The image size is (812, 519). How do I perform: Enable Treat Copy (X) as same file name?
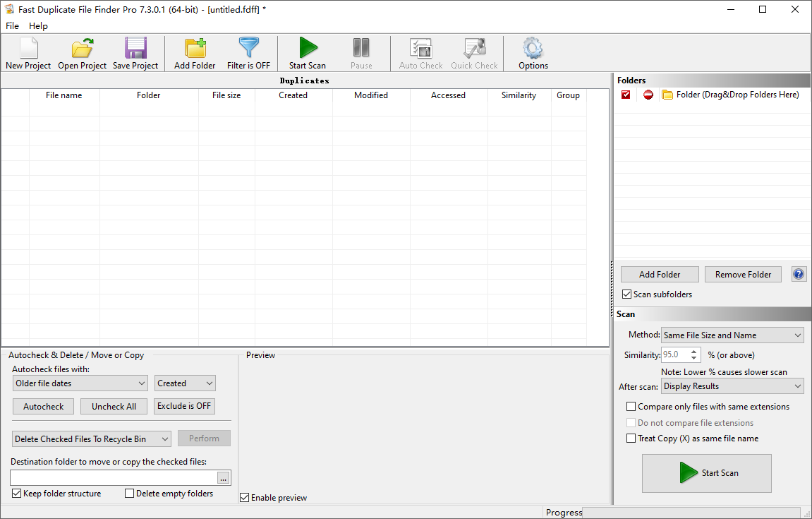pyautogui.click(x=631, y=438)
